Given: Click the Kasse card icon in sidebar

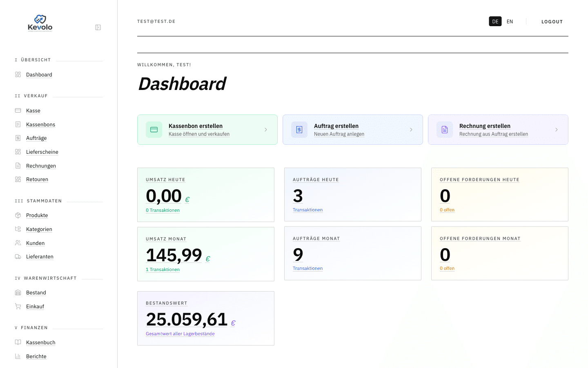Looking at the screenshot, I should tap(18, 110).
